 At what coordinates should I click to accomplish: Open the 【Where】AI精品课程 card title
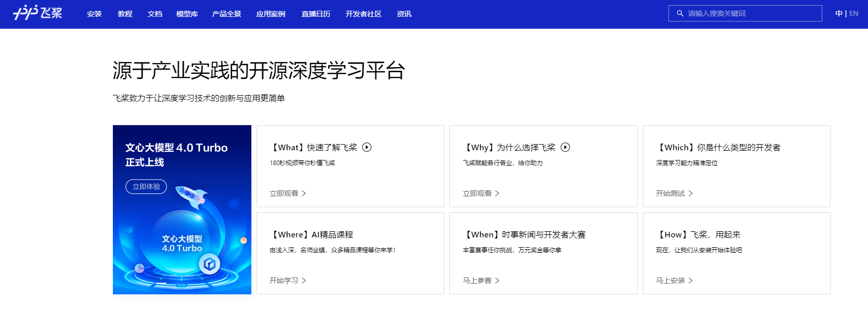coord(311,235)
